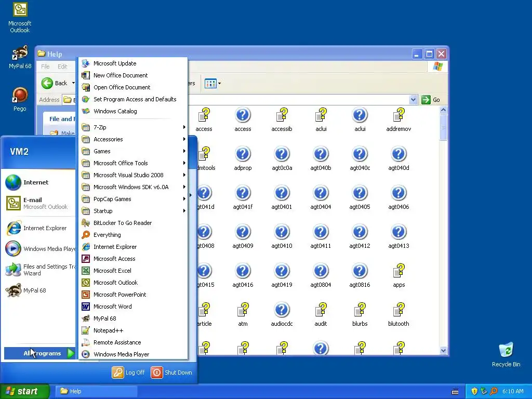Choose Open Office Document entry
The image size is (532, 399).
click(133, 87)
